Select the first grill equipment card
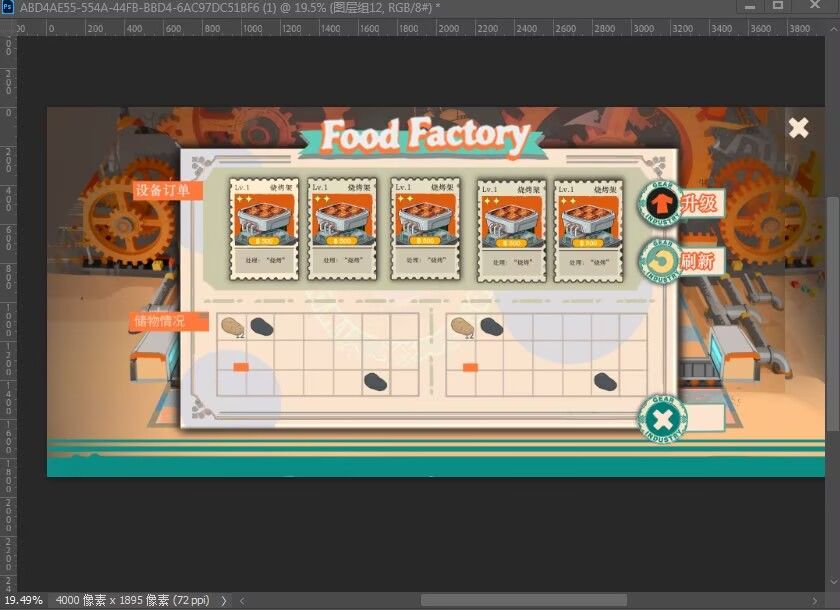Image resolution: width=840 pixels, height=610 pixels. point(264,230)
